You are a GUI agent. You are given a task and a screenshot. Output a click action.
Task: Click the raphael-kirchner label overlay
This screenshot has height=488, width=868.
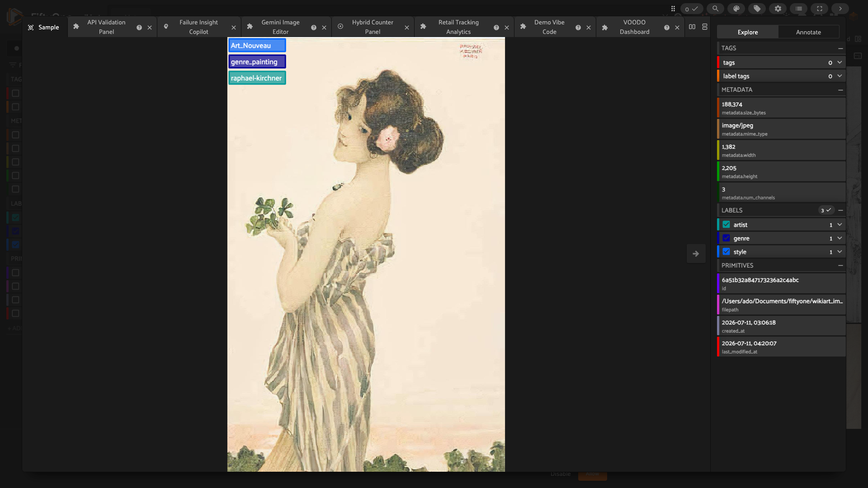(257, 78)
